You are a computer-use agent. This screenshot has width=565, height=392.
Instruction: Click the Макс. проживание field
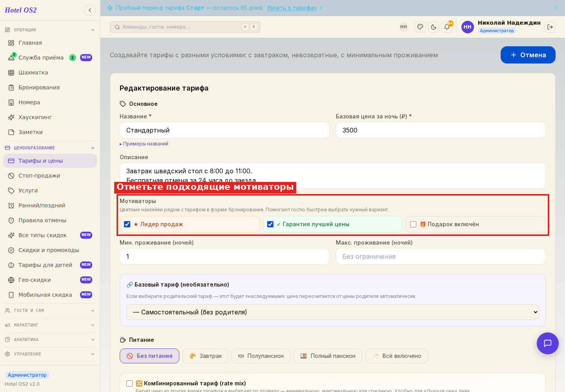pos(441,256)
